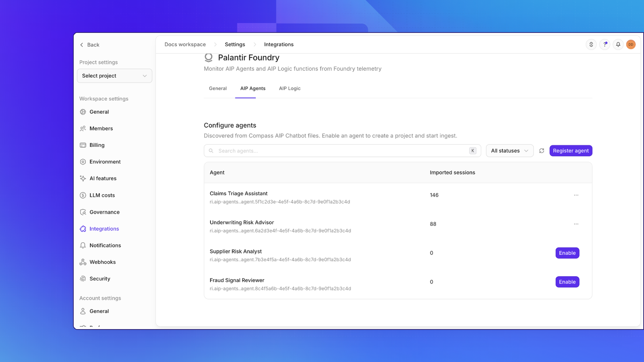Select Supplier Risk Analyst agent name
The image size is (644, 362).
236,251
